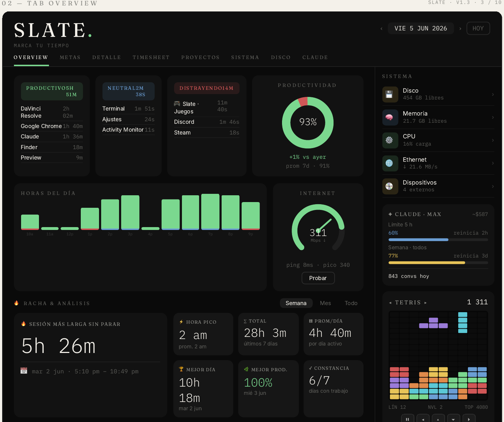Click the trophy icon on Mejor Día
The height and width of the screenshot is (422, 504).
coord(181,369)
